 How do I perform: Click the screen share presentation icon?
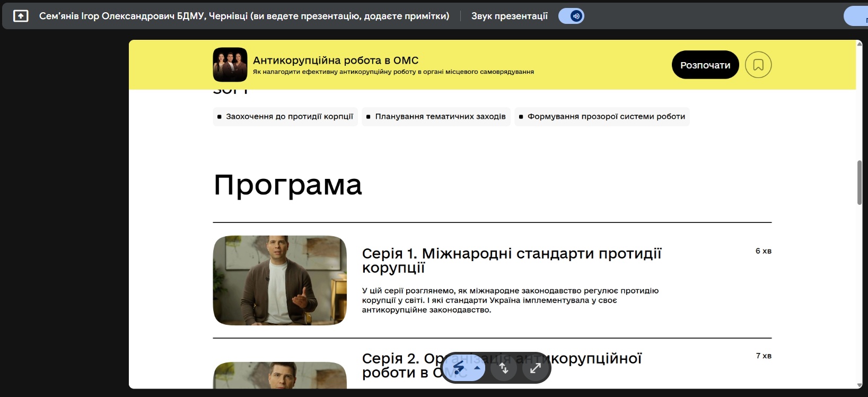point(21,16)
